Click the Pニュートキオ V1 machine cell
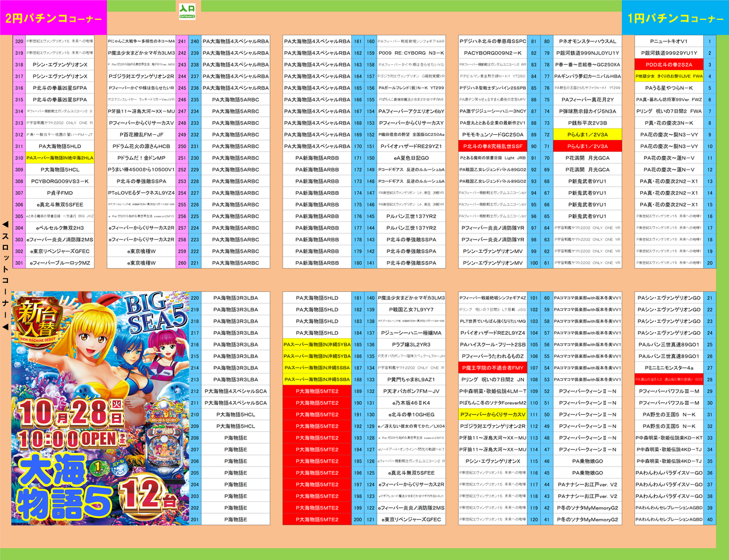The height and width of the screenshot is (560, 729). pos(669,42)
